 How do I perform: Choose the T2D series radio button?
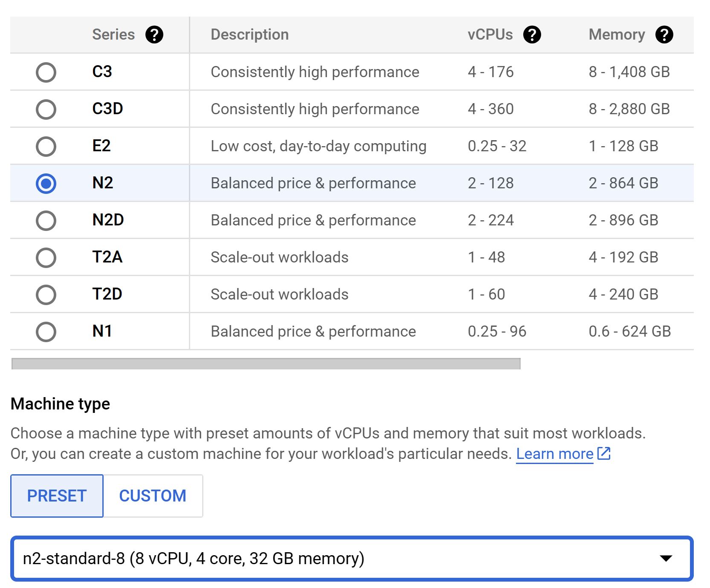coord(46,294)
